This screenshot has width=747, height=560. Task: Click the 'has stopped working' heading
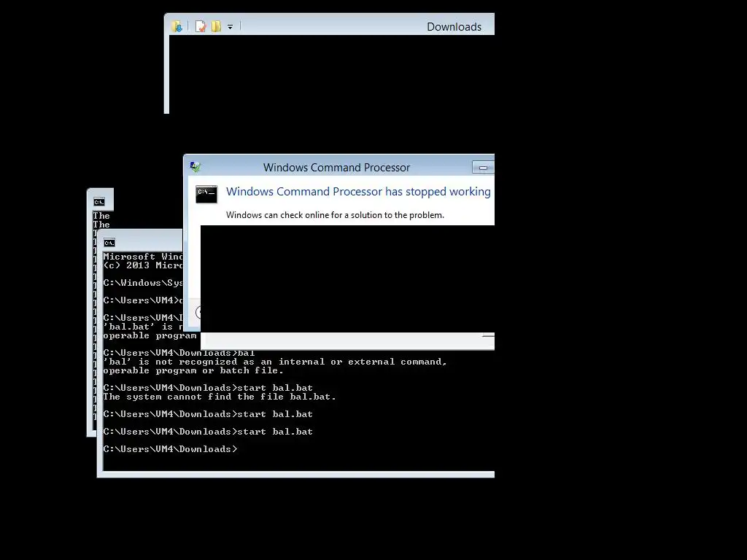[x=358, y=192]
